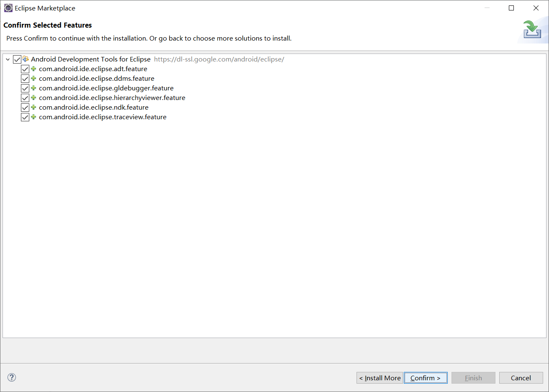Click the disabled Finish button
Viewport: 549px width, 392px height.
(x=473, y=378)
